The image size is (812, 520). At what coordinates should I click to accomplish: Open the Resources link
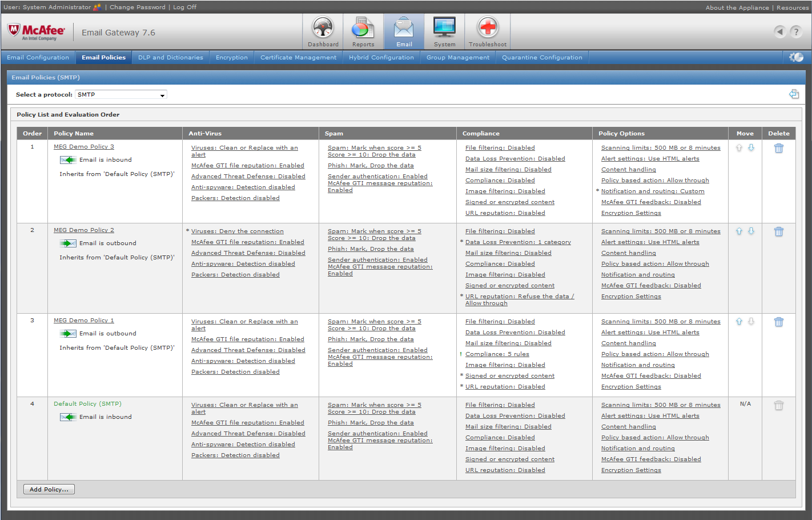(792, 7)
